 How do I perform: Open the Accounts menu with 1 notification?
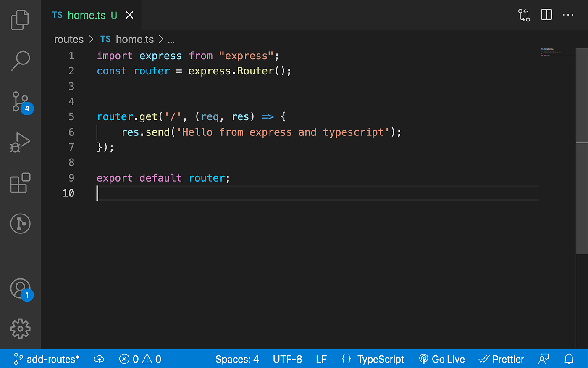pyautogui.click(x=20, y=289)
